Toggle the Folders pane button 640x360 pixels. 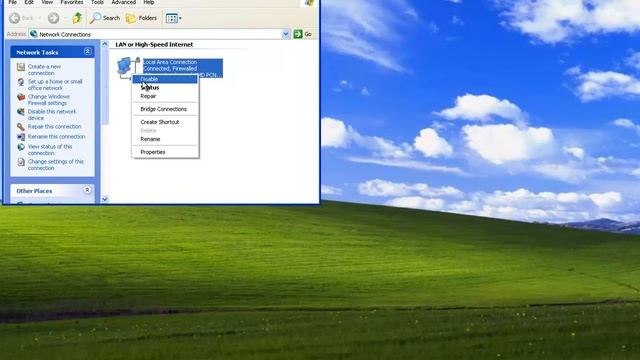[x=141, y=18]
